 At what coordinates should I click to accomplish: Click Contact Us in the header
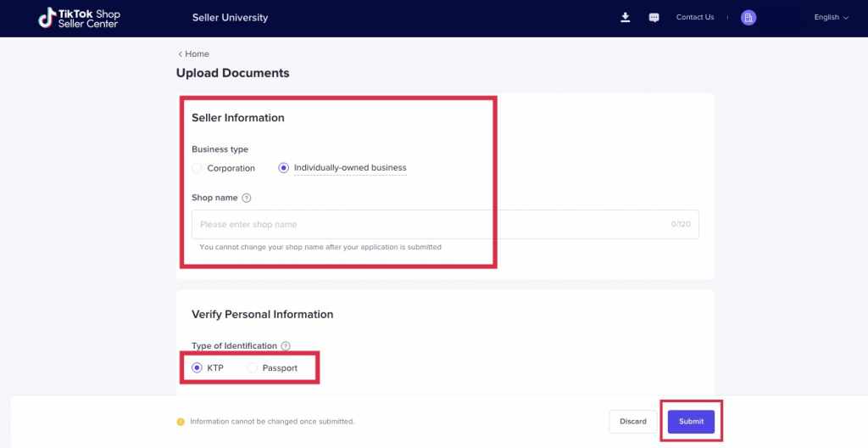(x=694, y=17)
